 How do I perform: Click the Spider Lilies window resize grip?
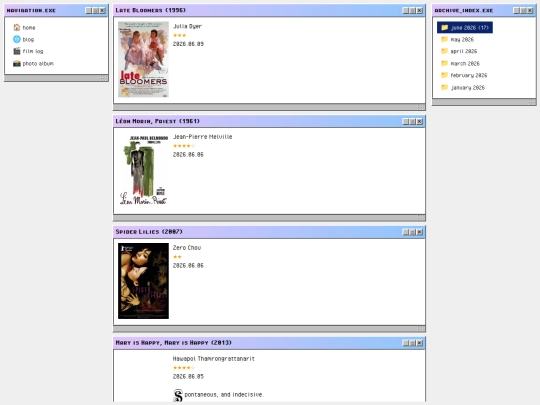point(421,329)
